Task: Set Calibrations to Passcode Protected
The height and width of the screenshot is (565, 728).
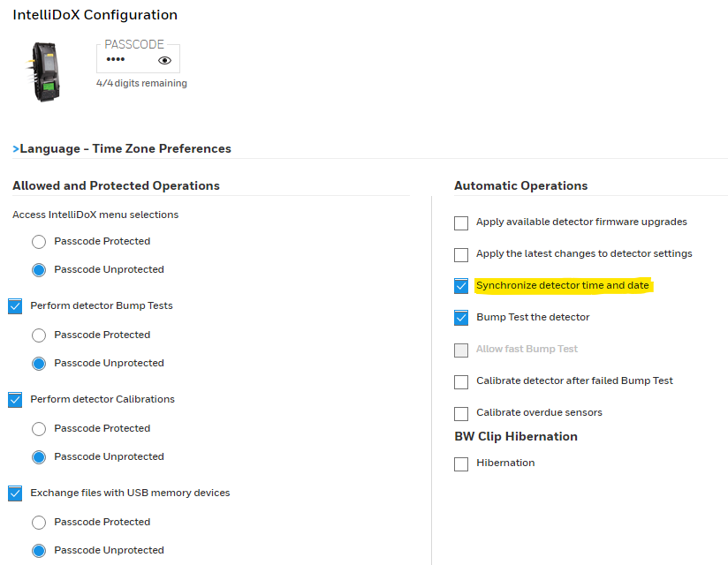Action: point(39,429)
